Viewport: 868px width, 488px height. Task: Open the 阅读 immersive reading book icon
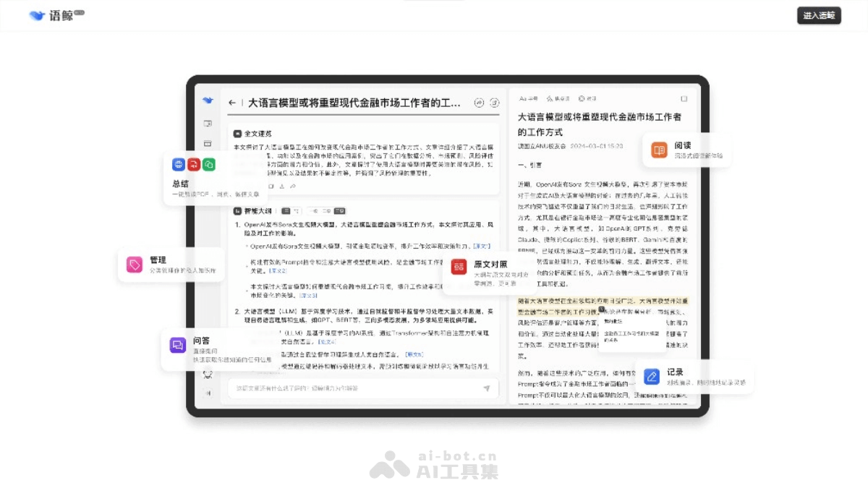pos(660,150)
